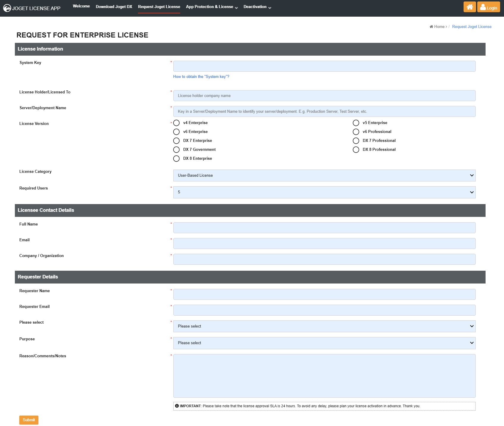Focus the System Key input field
Viewport: 504px width, 426px height.
324,66
